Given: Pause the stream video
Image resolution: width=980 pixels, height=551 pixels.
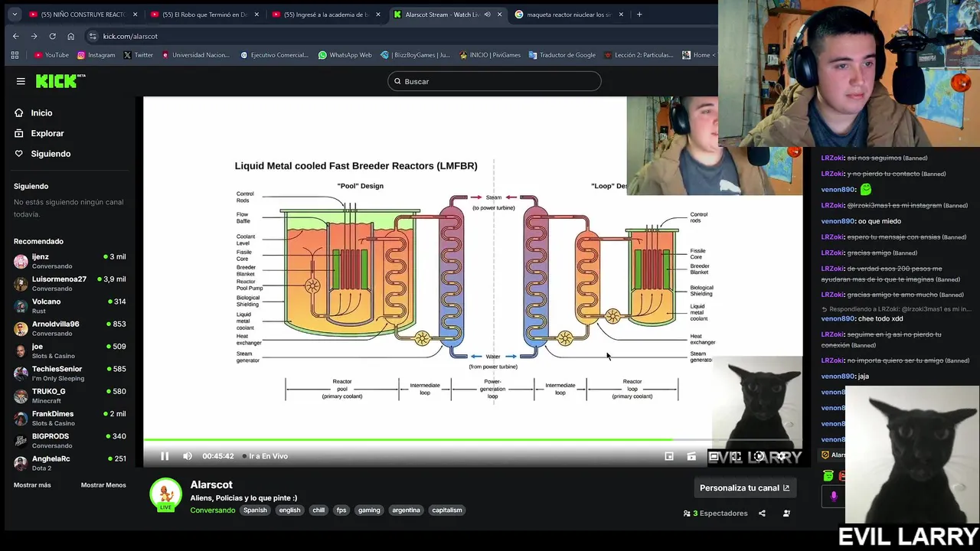Looking at the screenshot, I should pos(165,456).
